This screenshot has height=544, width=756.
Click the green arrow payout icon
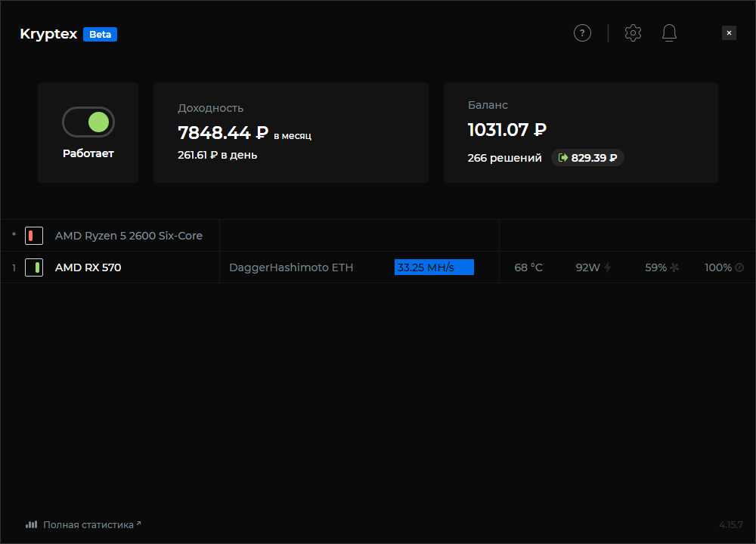(562, 158)
